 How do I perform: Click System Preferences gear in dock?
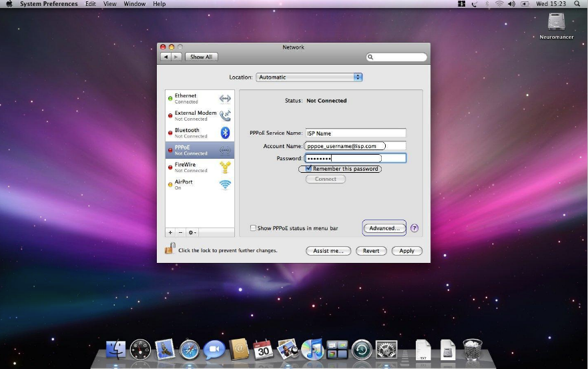[386, 350]
